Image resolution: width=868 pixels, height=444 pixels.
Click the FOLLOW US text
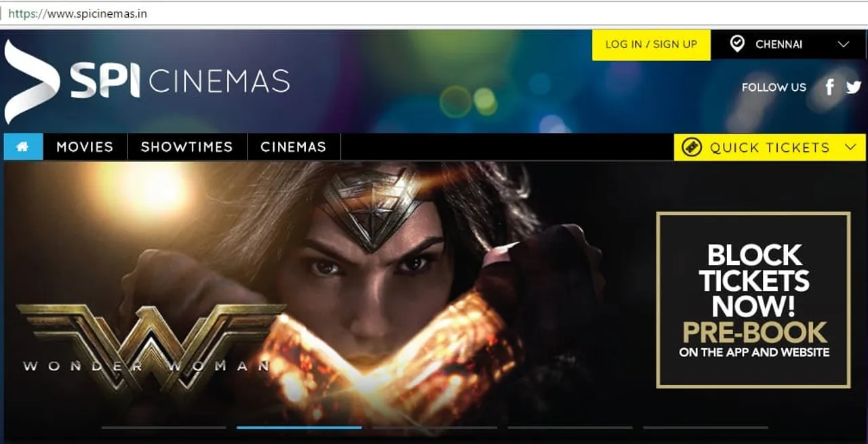click(774, 87)
